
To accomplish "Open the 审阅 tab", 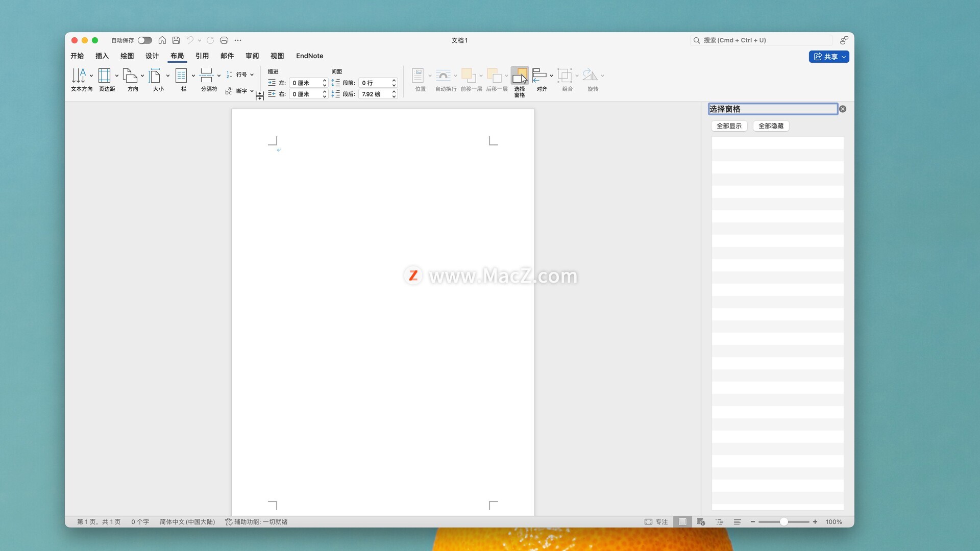I will click(252, 56).
